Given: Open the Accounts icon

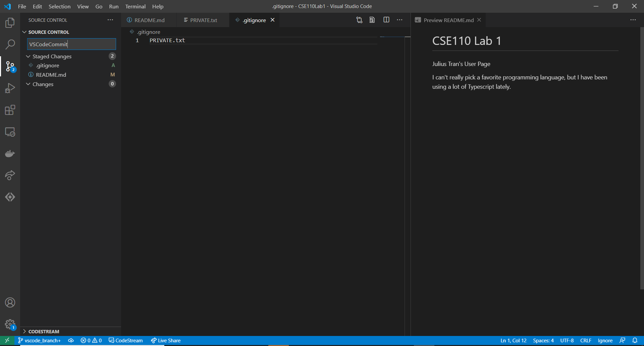Looking at the screenshot, I should tap(10, 302).
